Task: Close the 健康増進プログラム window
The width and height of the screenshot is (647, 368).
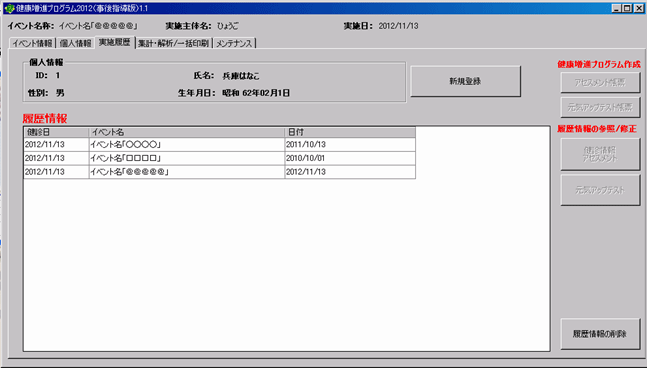Action: (x=638, y=8)
